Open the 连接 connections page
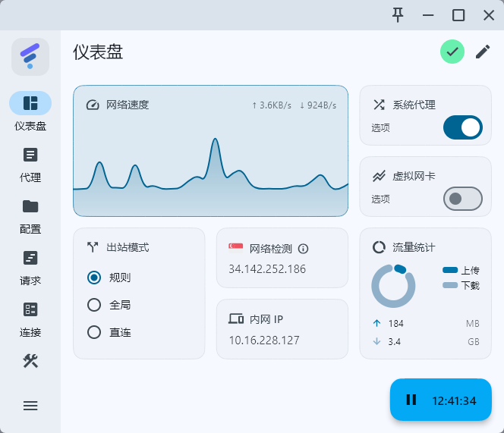The image size is (504, 433). click(x=30, y=320)
